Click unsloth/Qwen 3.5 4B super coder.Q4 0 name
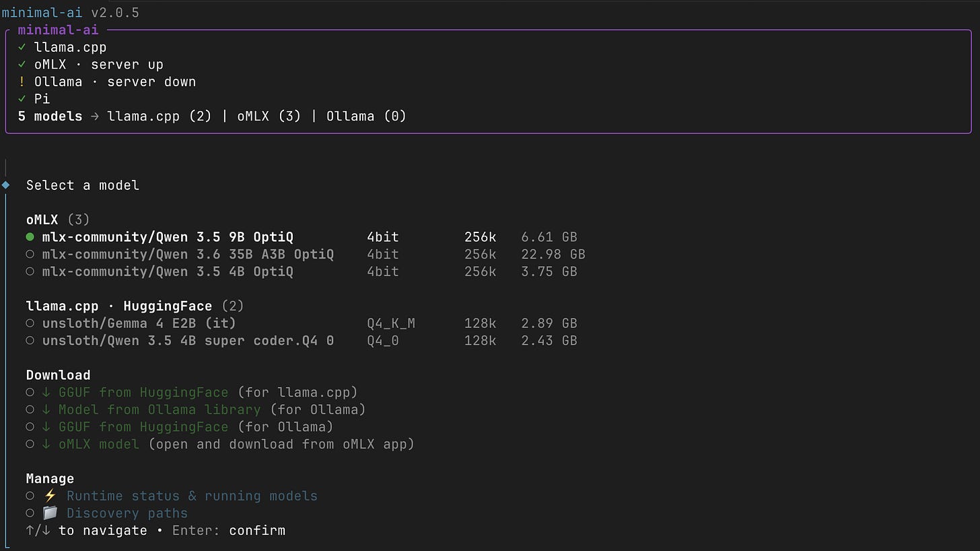The image size is (980, 551). click(x=188, y=341)
